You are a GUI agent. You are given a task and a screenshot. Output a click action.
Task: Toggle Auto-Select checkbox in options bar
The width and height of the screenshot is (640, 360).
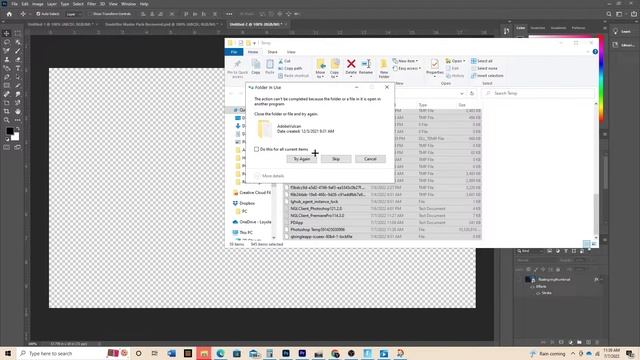[38, 14]
